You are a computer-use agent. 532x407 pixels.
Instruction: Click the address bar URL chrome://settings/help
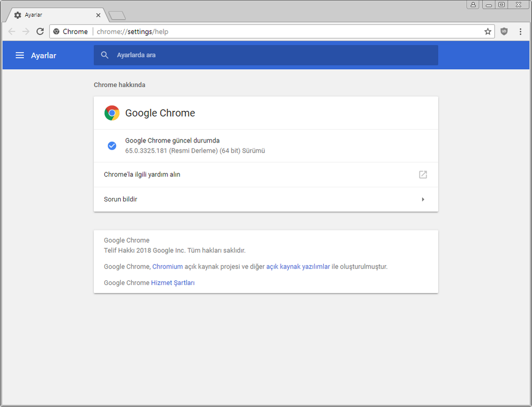(133, 32)
